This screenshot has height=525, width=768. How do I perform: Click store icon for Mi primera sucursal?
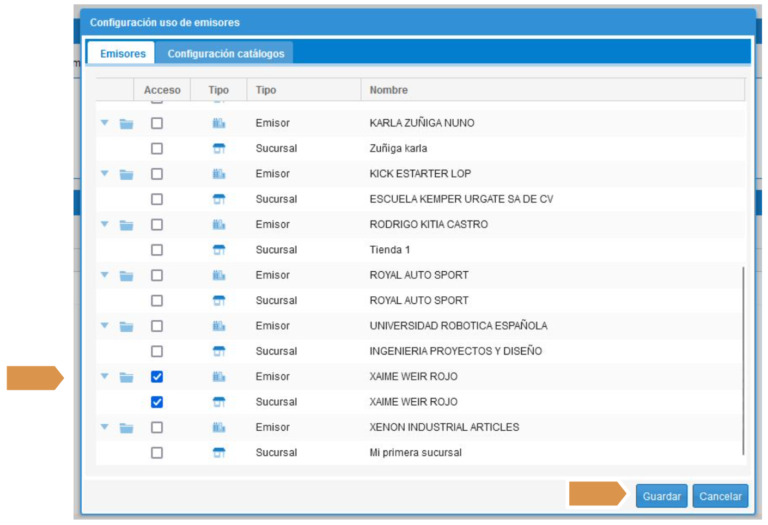pyautogui.click(x=219, y=453)
